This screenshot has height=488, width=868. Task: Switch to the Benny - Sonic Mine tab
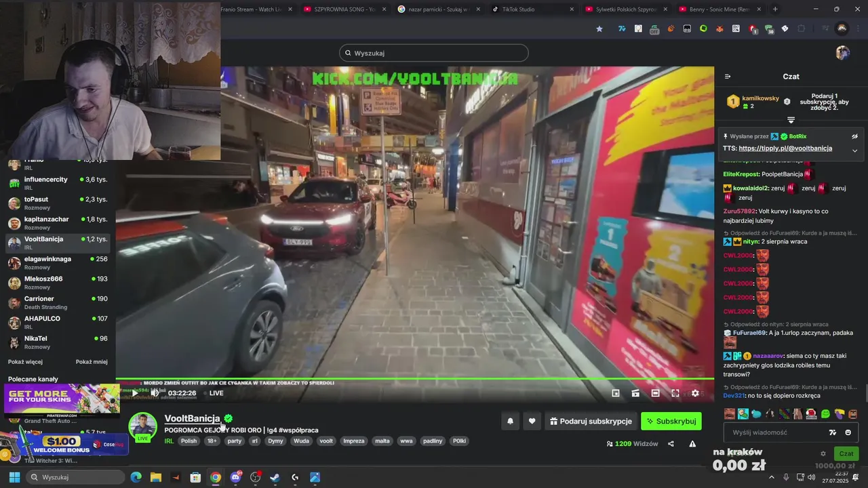(719, 9)
